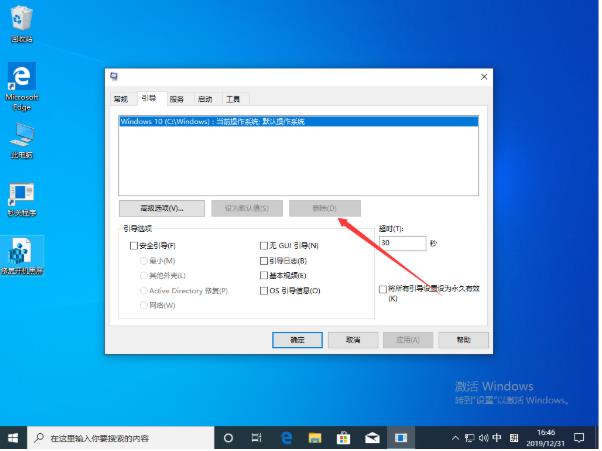Click the taskbar search box

point(121,438)
